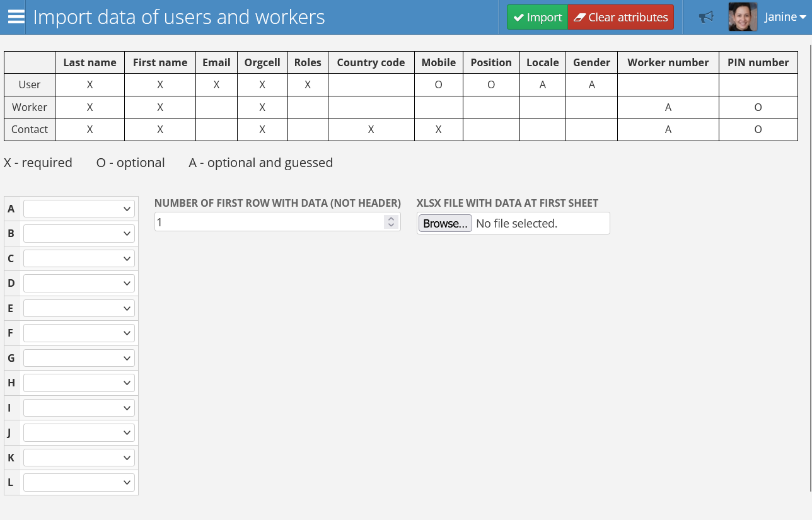Open the Janine user dropdown menu
This screenshot has height=520, width=812.
[x=785, y=17]
